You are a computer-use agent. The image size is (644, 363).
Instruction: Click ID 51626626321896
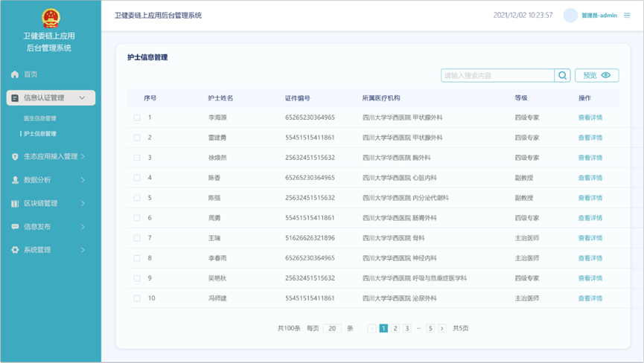click(x=310, y=238)
